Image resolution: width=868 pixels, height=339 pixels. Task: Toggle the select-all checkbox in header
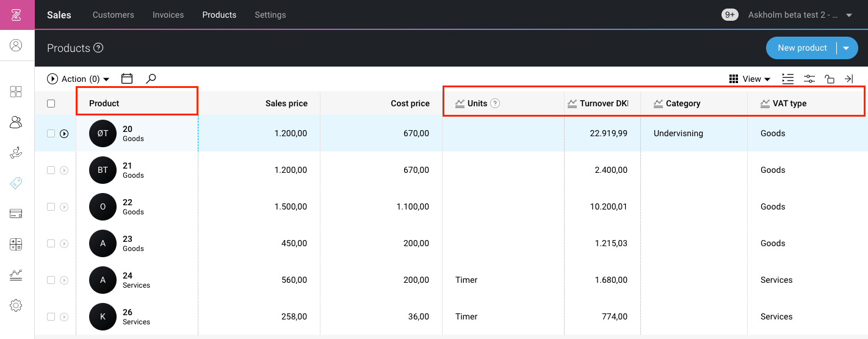click(x=51, y=103)
